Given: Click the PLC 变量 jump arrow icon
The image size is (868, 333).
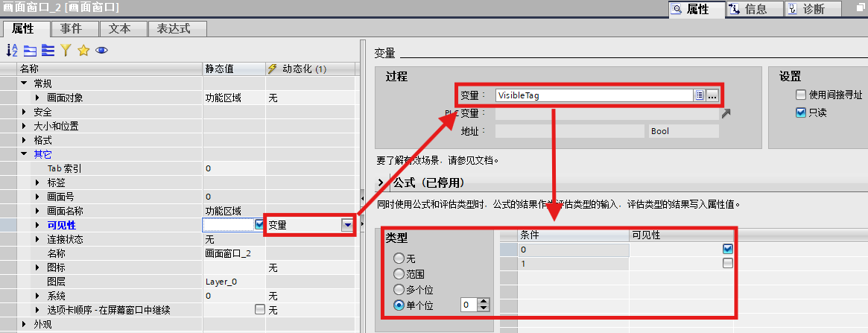Looking at the screenshot, I should click(726, 113).
